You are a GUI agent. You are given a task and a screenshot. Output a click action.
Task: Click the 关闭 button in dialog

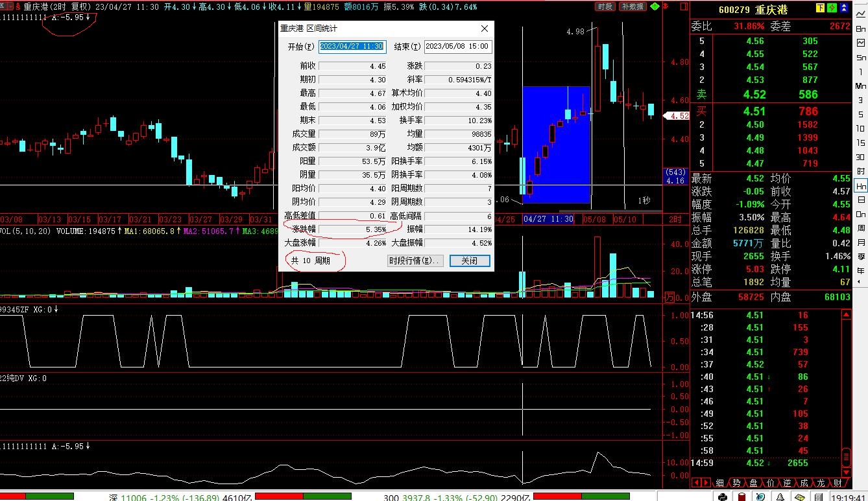pos(470,261)
